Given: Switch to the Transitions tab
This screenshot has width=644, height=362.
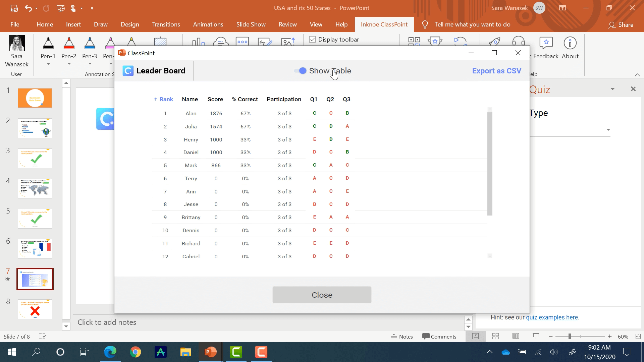Looking at the screenshot, I should click(166, 24).
